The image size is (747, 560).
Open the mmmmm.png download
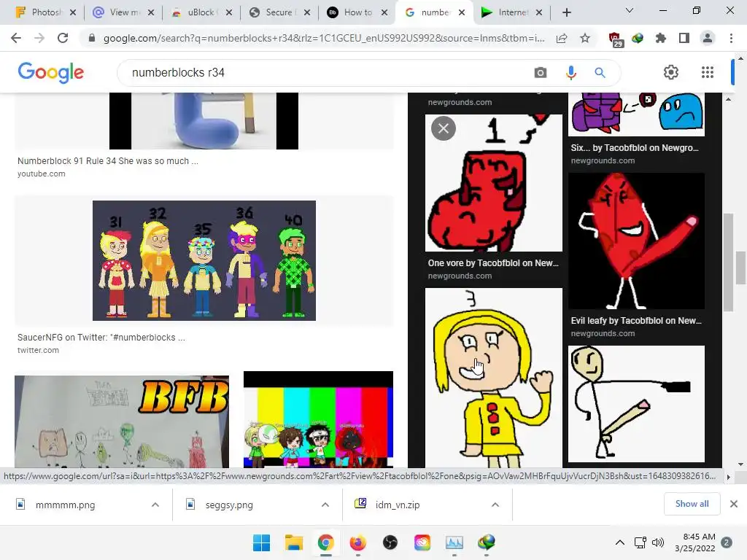point(65,505)
